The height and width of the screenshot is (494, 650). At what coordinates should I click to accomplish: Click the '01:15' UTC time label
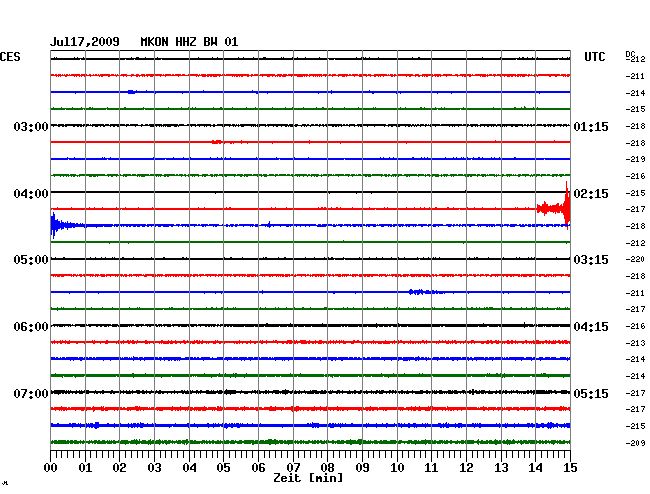click(591, 126)
